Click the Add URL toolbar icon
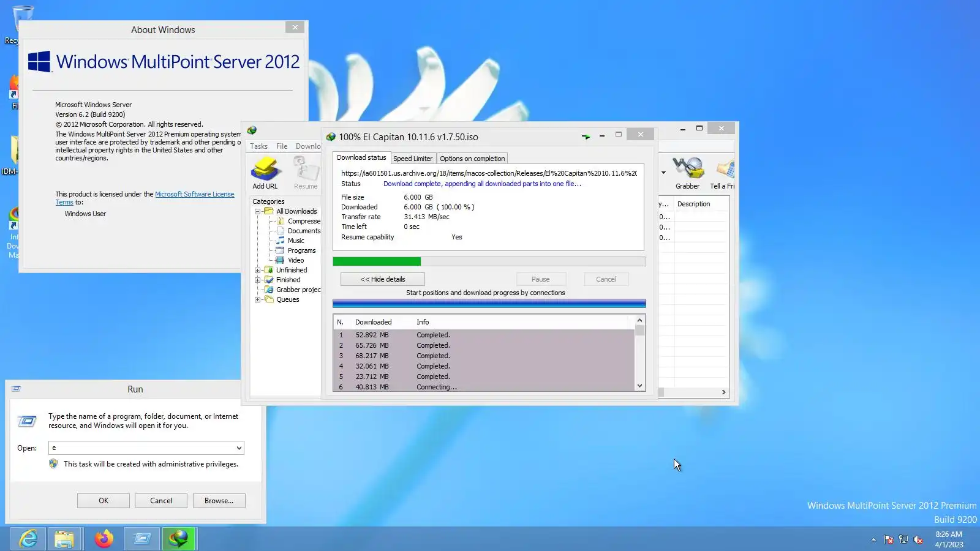This screenshot has height=551, width=980. tap(266, 168)
